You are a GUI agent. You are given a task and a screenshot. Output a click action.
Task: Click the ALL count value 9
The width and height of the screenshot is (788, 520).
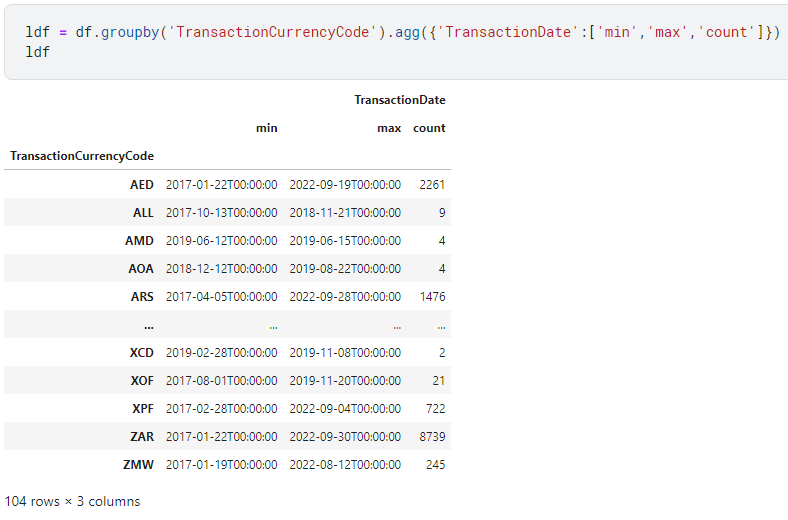pyautogui.click(x=442, y=213)
